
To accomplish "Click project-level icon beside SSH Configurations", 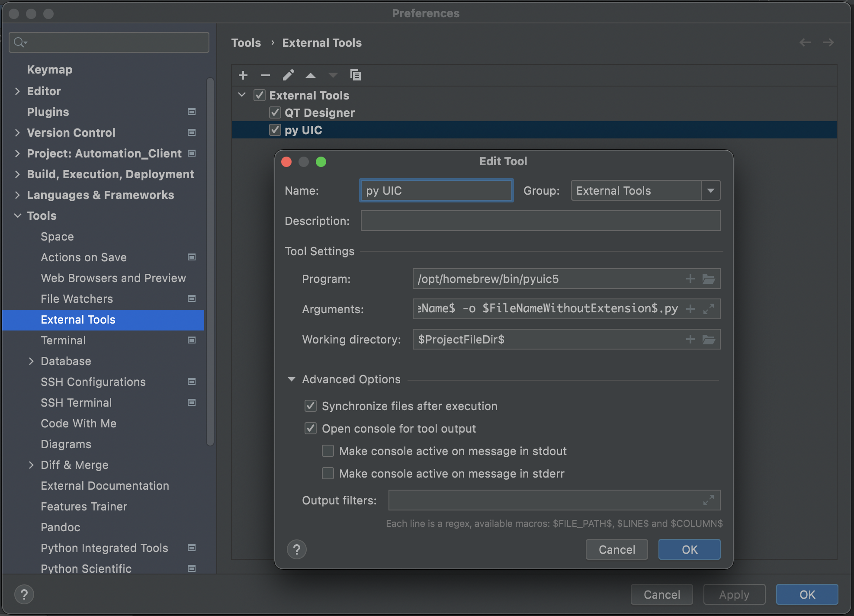I will (x=192, y=382).
